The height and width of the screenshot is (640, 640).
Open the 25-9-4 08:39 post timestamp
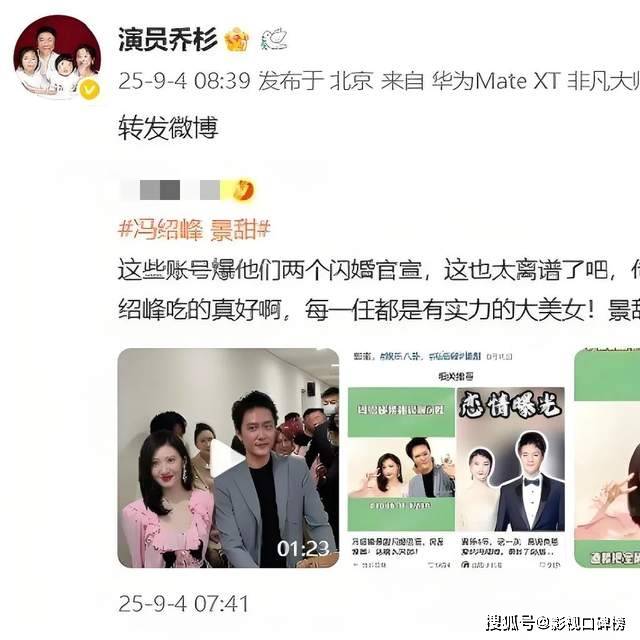(184, 81)
